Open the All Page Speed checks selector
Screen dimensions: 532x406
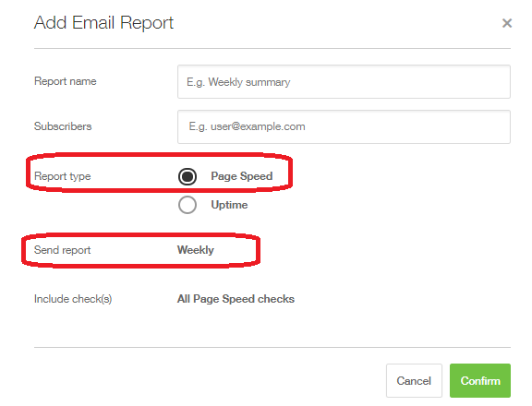coord(236,299)
